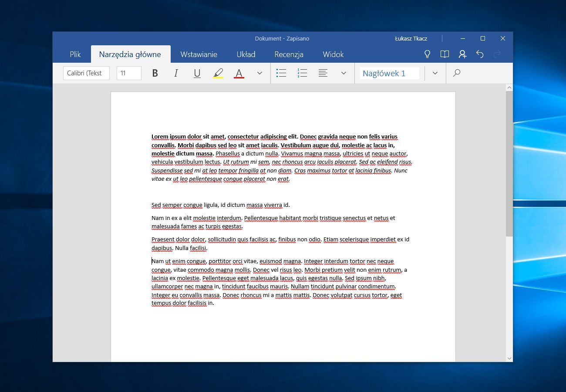This screenshot has width=566, height=392.
Task: Toggle bold formatting
Action: click(x=155, y=73)
